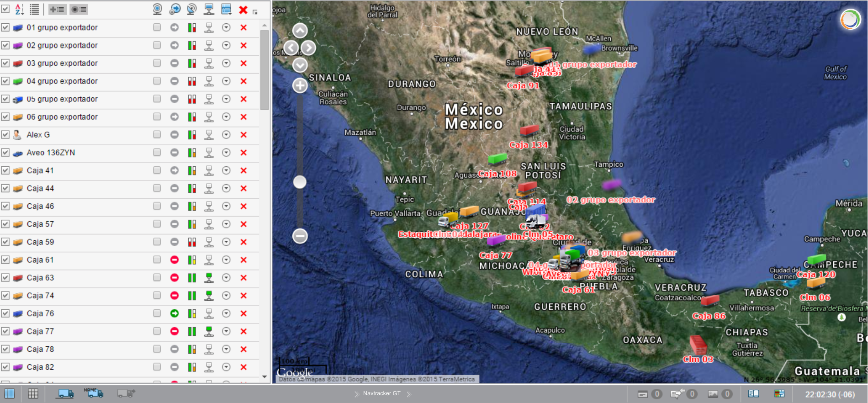The width and height of the screenshot is (868, 403).
Task: Click the Navtracker GT label
Action: tap(381, 393)
